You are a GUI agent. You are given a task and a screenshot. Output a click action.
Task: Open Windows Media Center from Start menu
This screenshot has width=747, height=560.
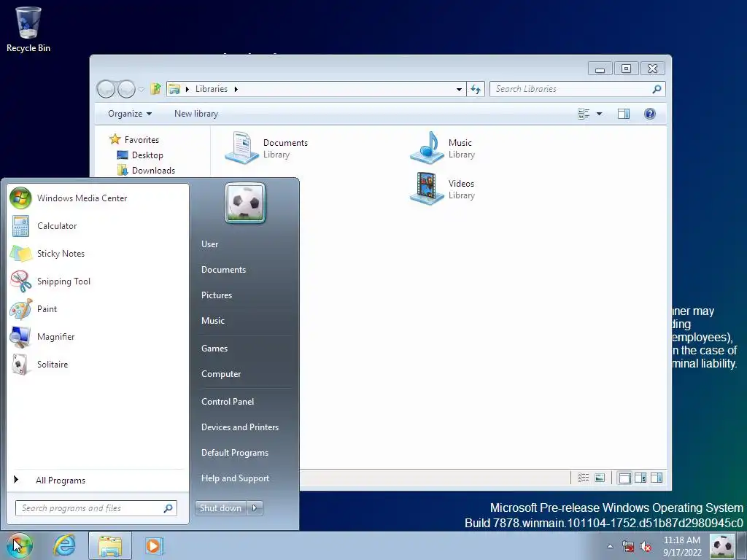pos(98,198)
